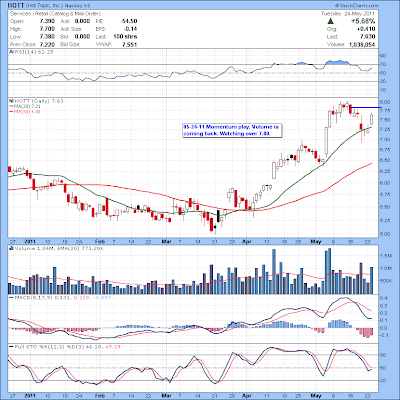Click the MACD(8,17,9) legend line marker
The image size is (400, 400).
(11, 297)
